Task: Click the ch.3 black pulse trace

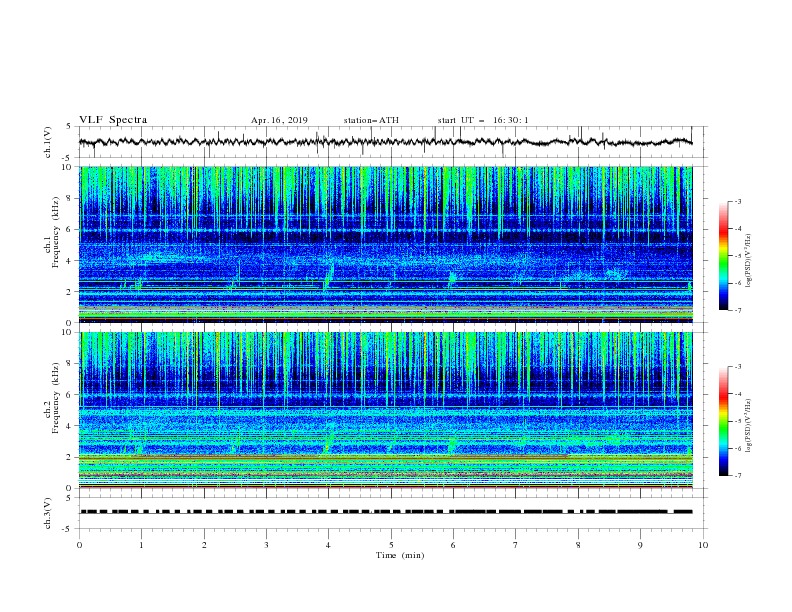Action: [385, 512]
